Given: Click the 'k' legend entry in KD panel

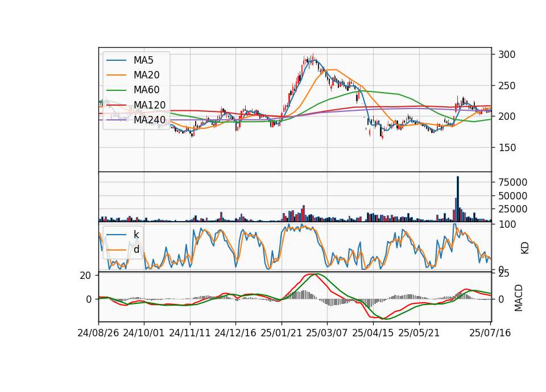Looking at the screenshot, I should [136, 235].
